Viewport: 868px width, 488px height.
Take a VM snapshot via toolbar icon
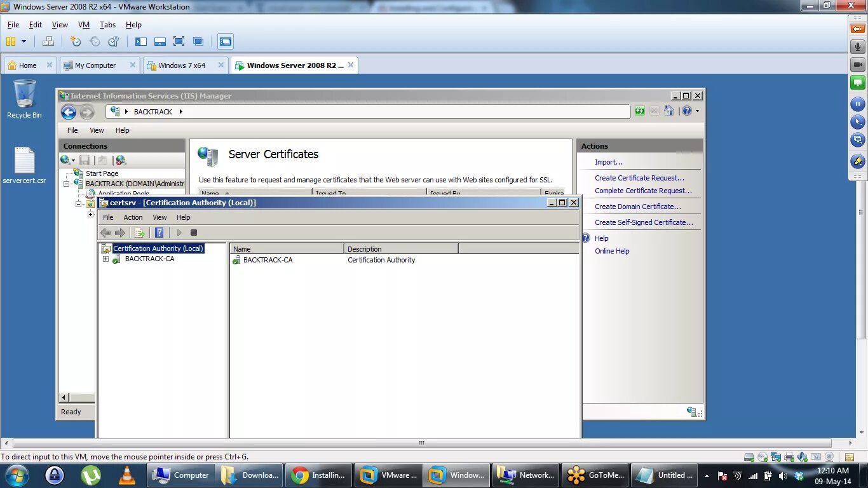tap(76, 41)
